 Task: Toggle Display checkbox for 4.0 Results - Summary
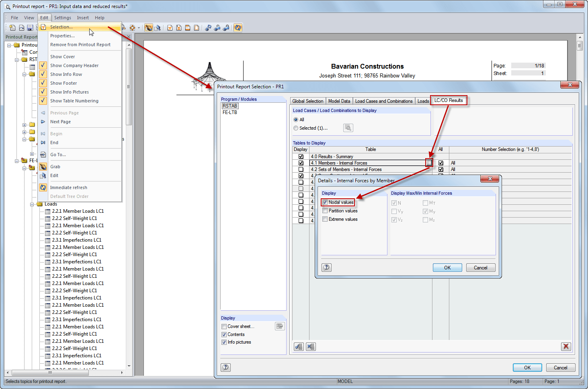point(301,157)
